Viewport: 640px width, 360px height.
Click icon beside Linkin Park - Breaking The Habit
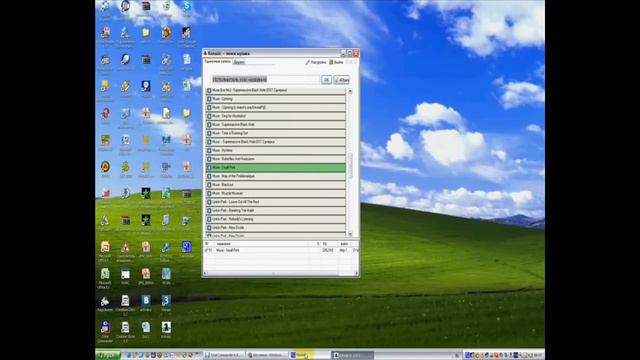coord(209,210)
